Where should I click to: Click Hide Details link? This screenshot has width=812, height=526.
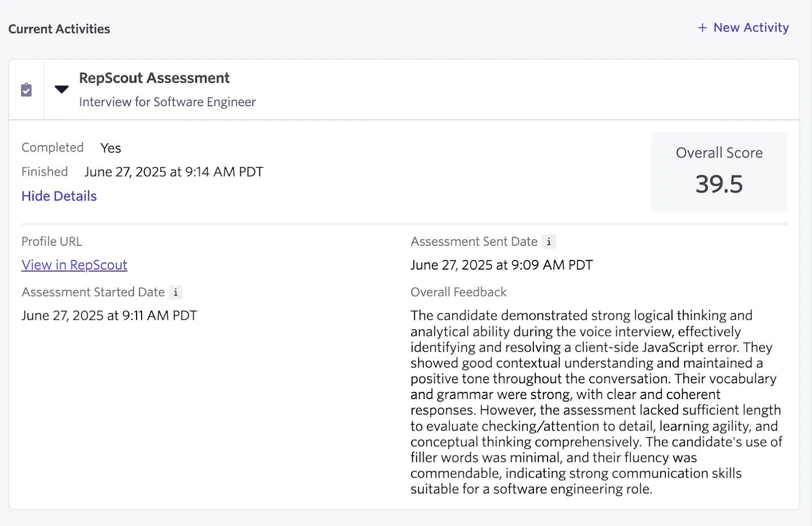pyautogui.click(x=59, y=196)
